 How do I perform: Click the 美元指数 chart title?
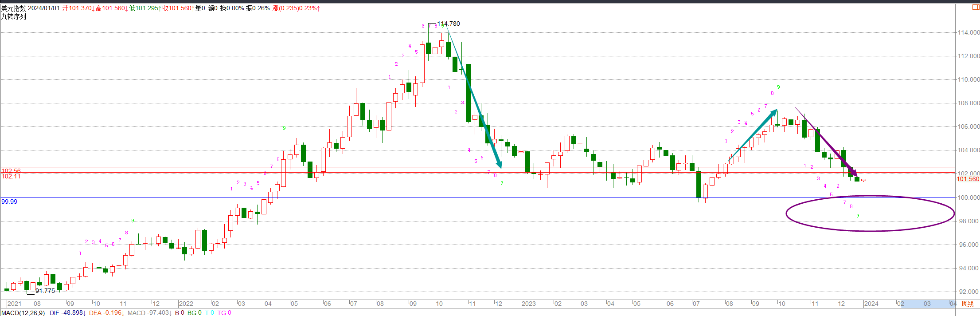pyautogui.click(x=14, y=8)
